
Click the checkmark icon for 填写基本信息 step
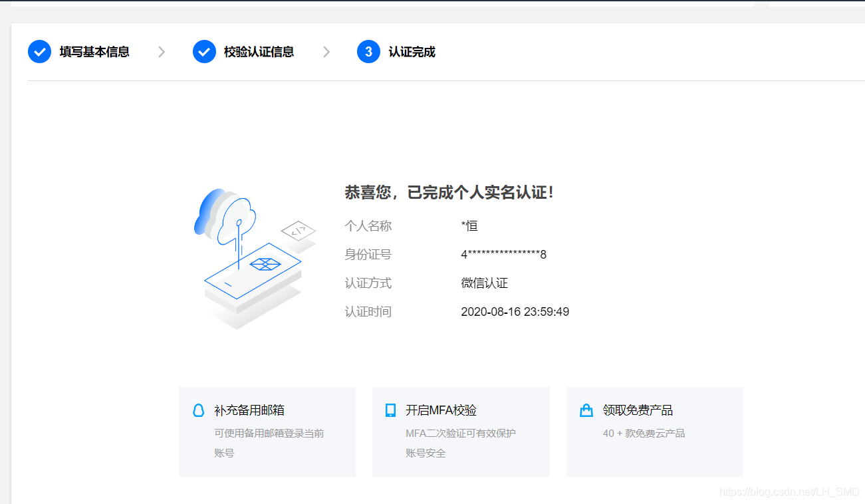[x=39, y=51]
